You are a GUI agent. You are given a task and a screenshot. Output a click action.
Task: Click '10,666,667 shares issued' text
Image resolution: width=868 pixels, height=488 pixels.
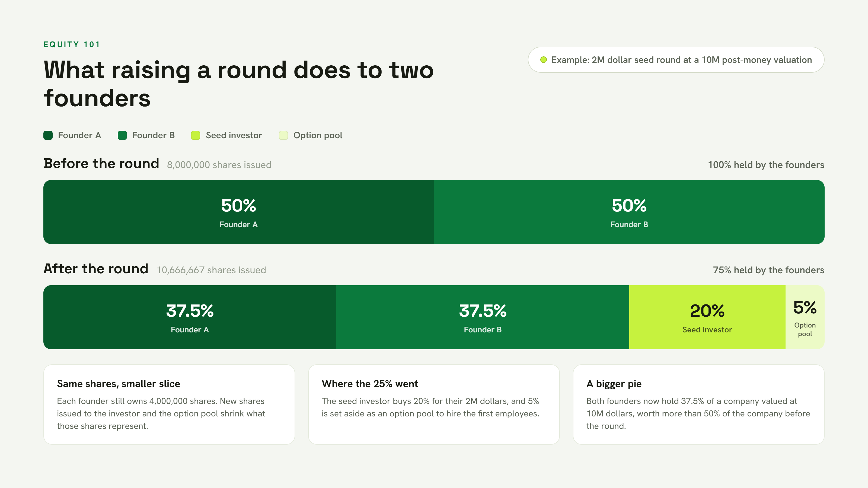(x=211, y=270)
